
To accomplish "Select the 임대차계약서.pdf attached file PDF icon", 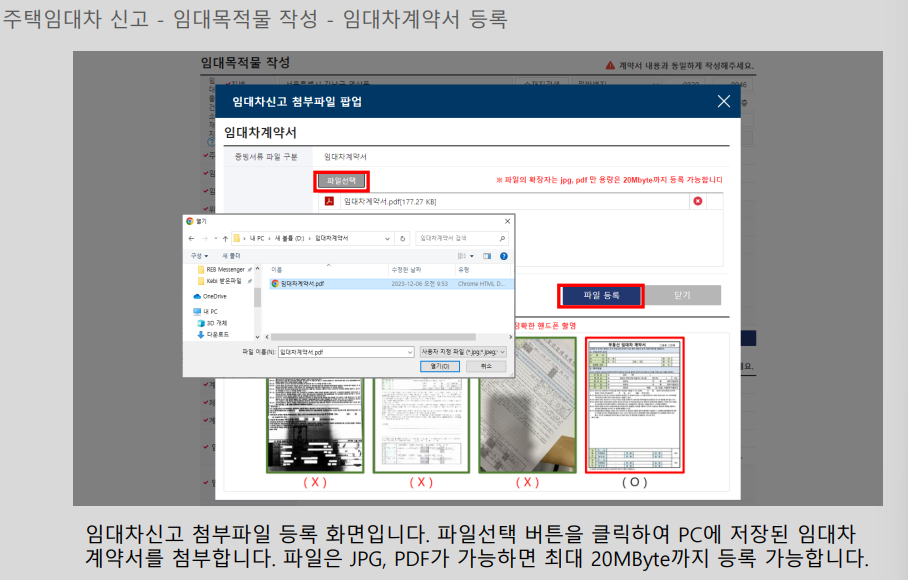I will [329, 202].
